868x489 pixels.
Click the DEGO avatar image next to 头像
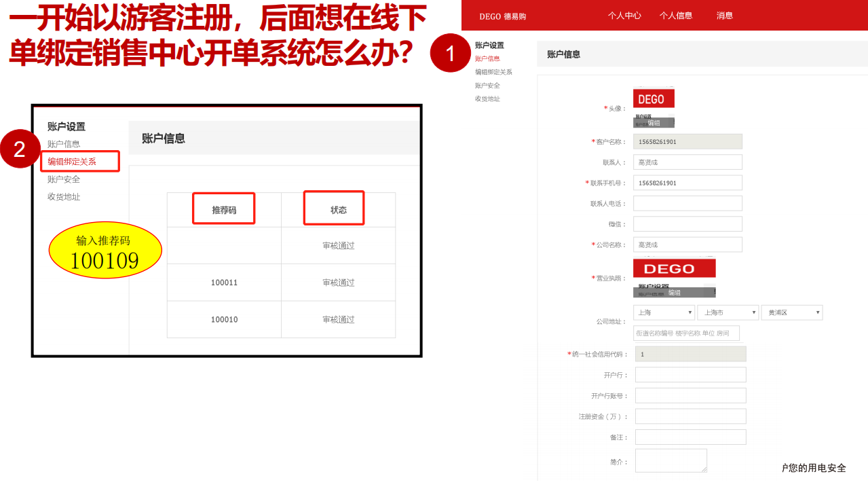654,99
